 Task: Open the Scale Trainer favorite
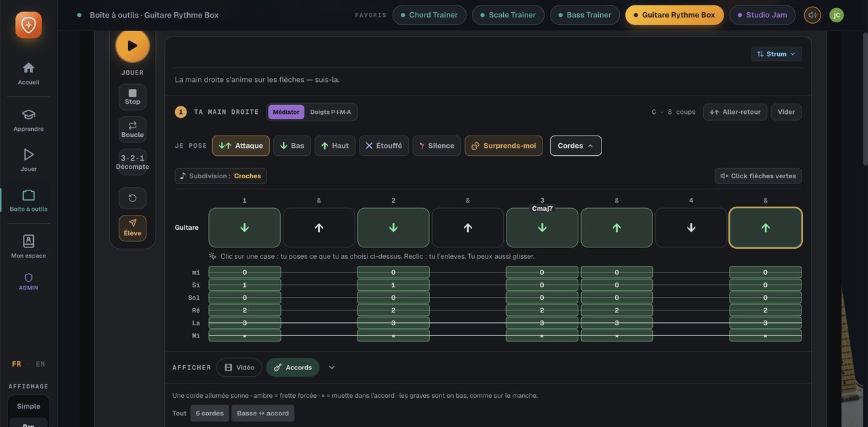tap(508, 15)
